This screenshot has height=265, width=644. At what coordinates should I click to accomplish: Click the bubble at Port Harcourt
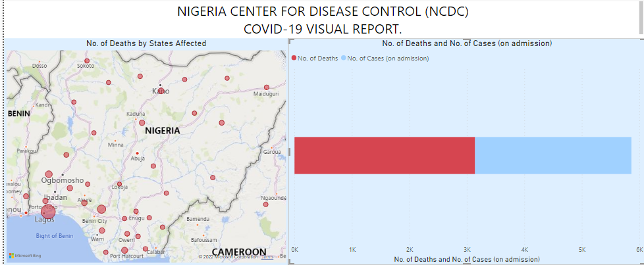[x=124, y=250]
